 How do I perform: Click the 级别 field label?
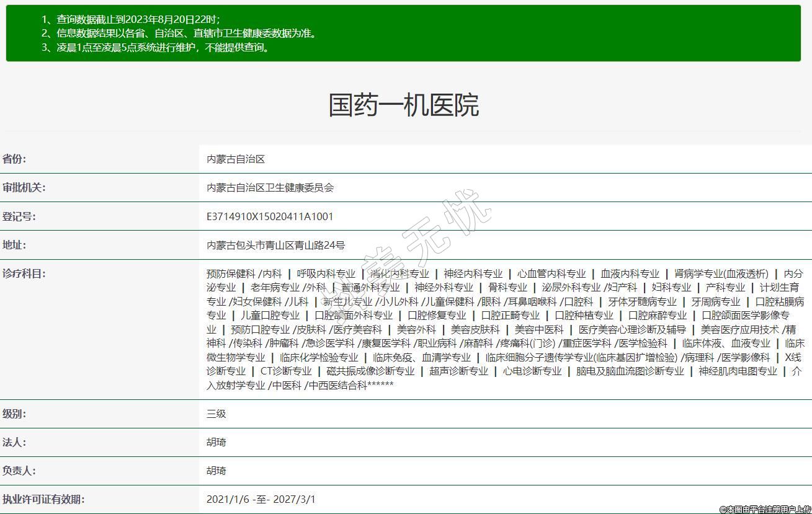(14, 414)
